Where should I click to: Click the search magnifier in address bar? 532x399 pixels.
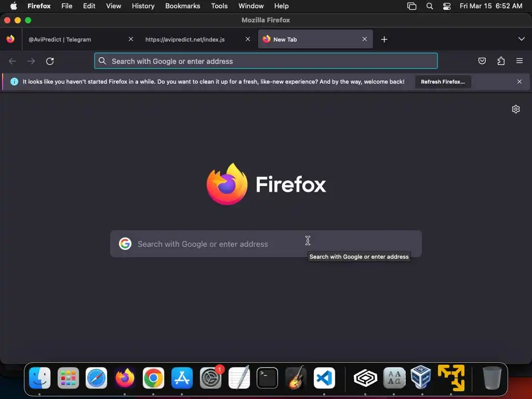pos(102,61)
